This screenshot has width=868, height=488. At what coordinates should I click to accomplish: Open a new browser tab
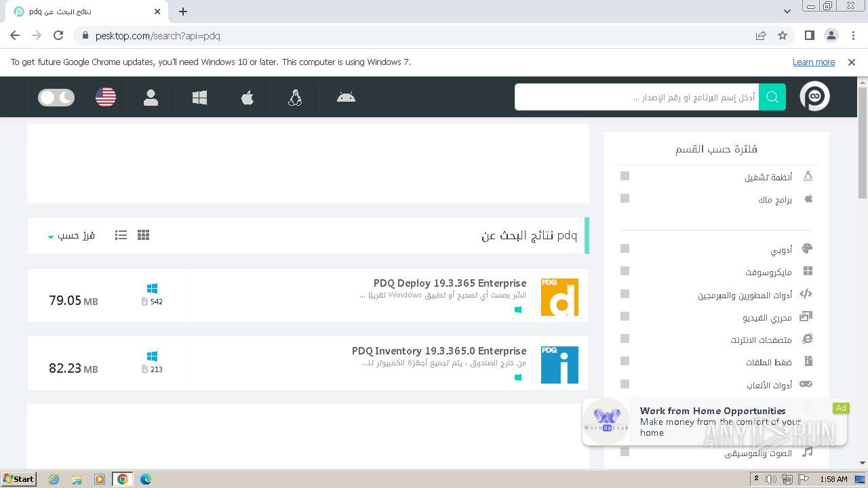[x=183, y=12]
